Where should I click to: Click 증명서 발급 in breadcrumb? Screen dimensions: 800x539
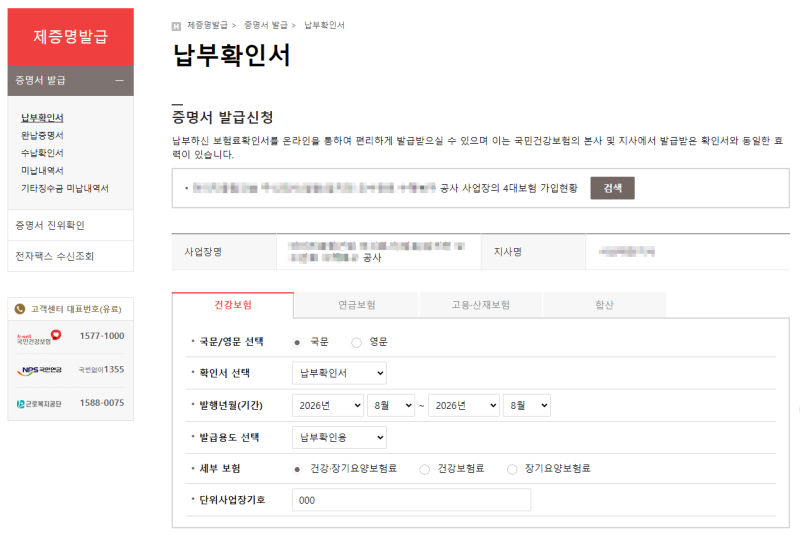coord(266,25)
